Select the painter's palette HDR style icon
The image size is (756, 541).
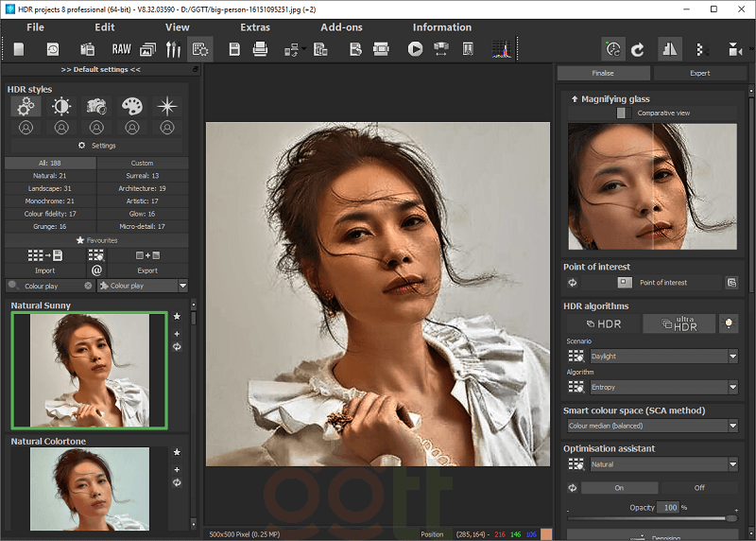(x=131, y=107)
